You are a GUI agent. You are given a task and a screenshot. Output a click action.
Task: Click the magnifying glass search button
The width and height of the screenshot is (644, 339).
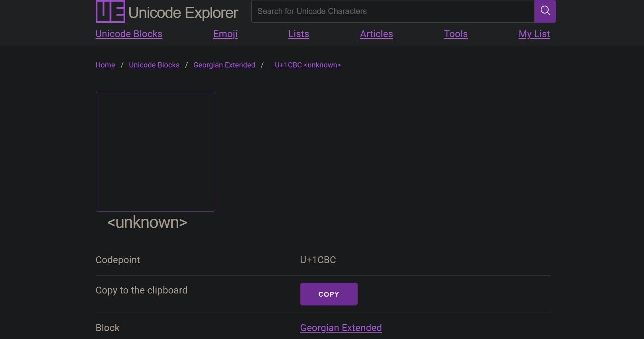(545, 11)
